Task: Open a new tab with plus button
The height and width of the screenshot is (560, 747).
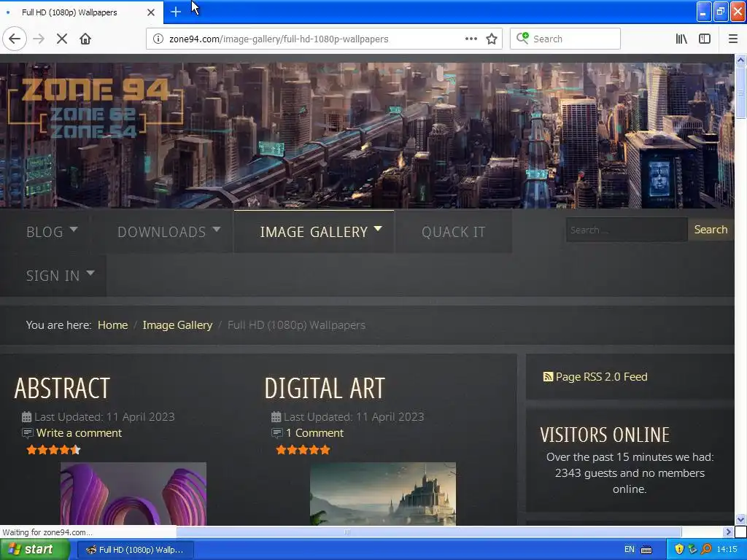Action: [175, 12]
